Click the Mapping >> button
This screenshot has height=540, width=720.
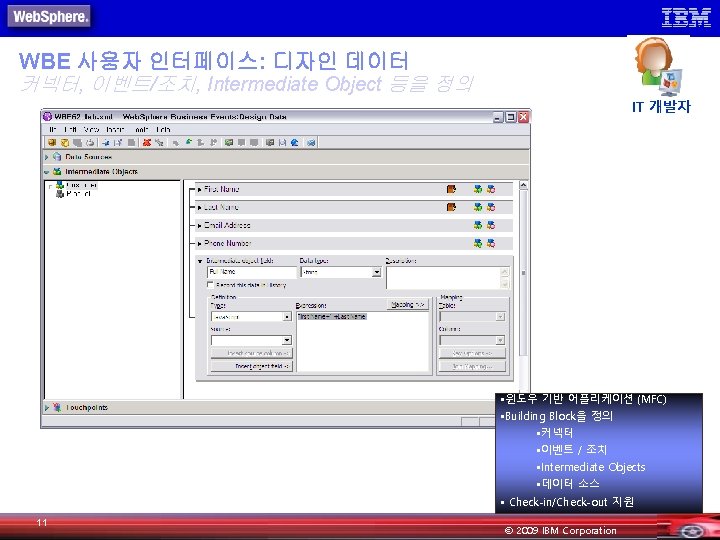coord(408,304)
